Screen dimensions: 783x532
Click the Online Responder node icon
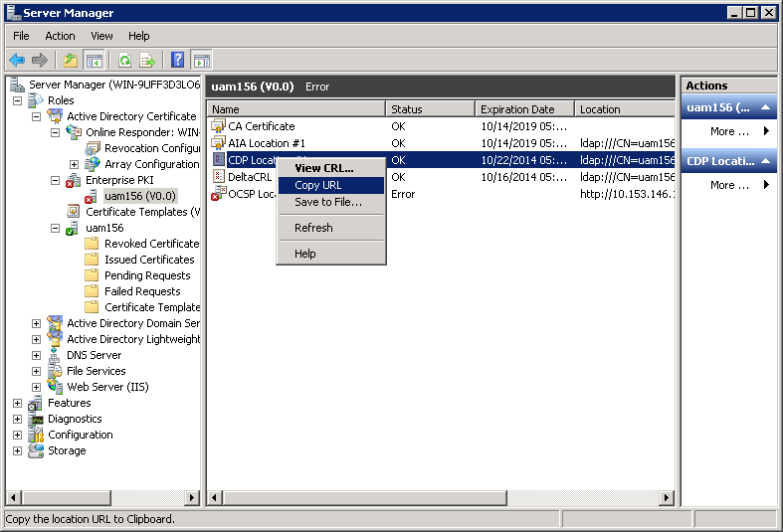(x=74, y=132)
